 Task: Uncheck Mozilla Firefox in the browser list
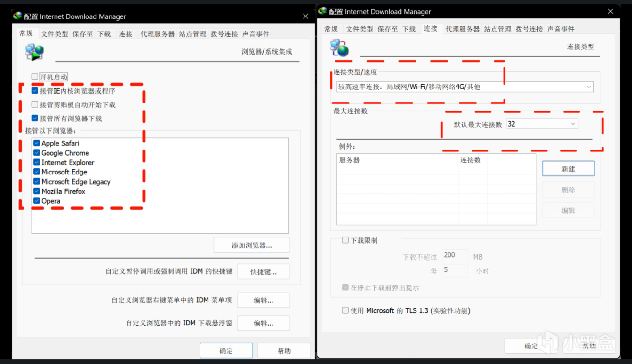coord(37,191)
